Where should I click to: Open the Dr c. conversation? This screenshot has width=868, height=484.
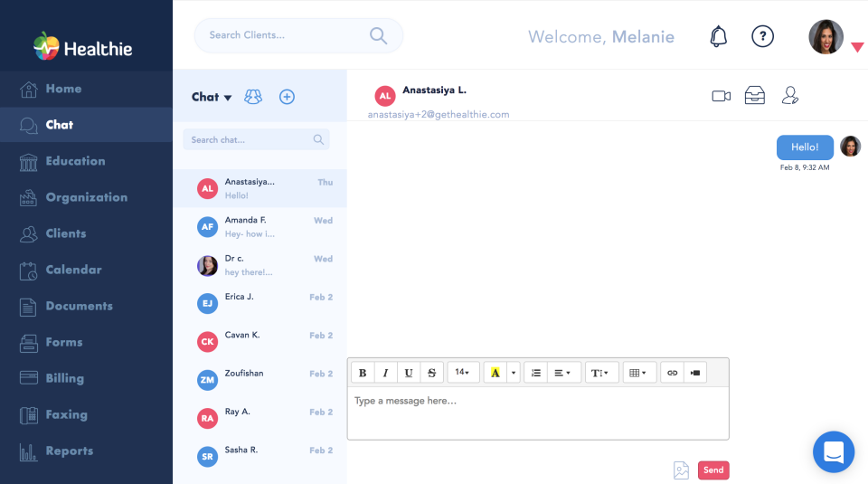coord(259,265)
